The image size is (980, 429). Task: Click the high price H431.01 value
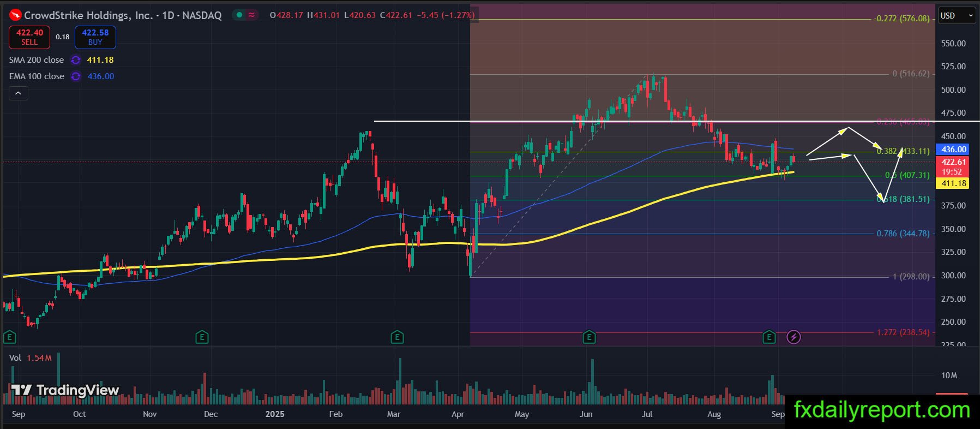point(323,15)
